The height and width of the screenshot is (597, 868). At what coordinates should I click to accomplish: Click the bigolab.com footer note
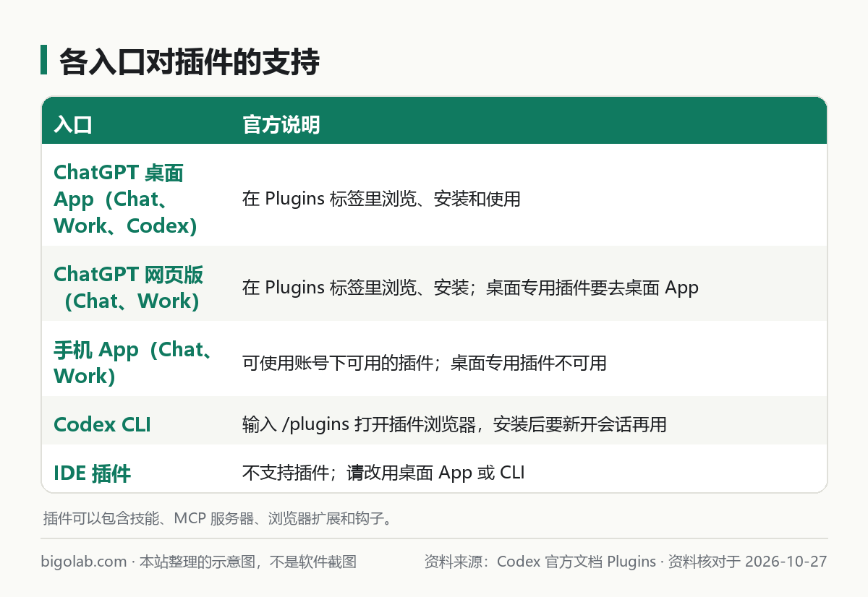pyautogui.click(x=199, y=562)
